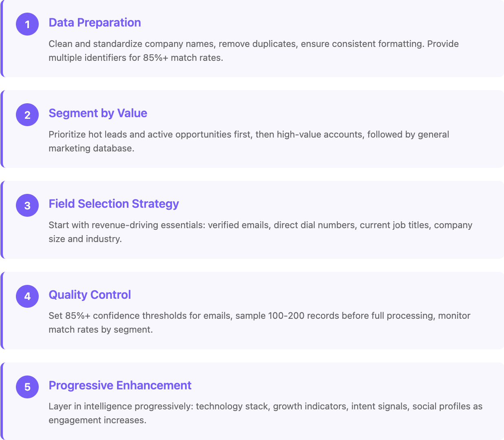Click the purple left border of step 3 card
The width and height of the screenshot is (504, 440).
pyautogui.click(x=2, y=220)
